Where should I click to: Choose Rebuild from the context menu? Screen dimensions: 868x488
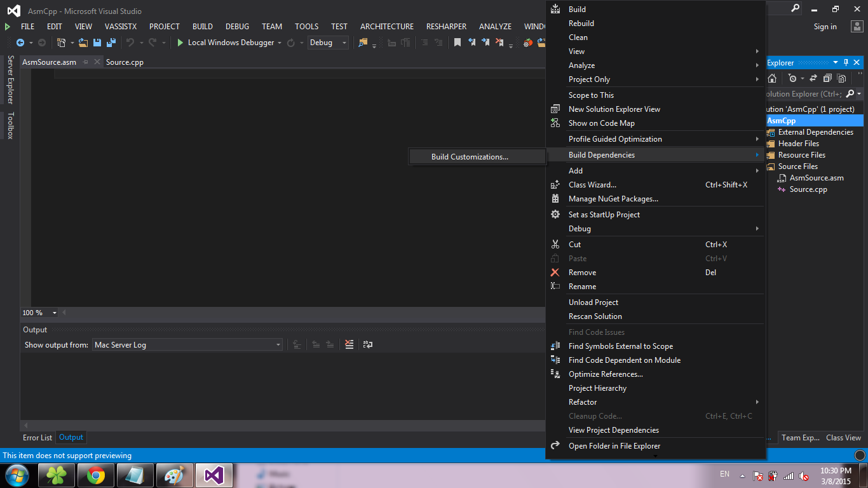655,24
